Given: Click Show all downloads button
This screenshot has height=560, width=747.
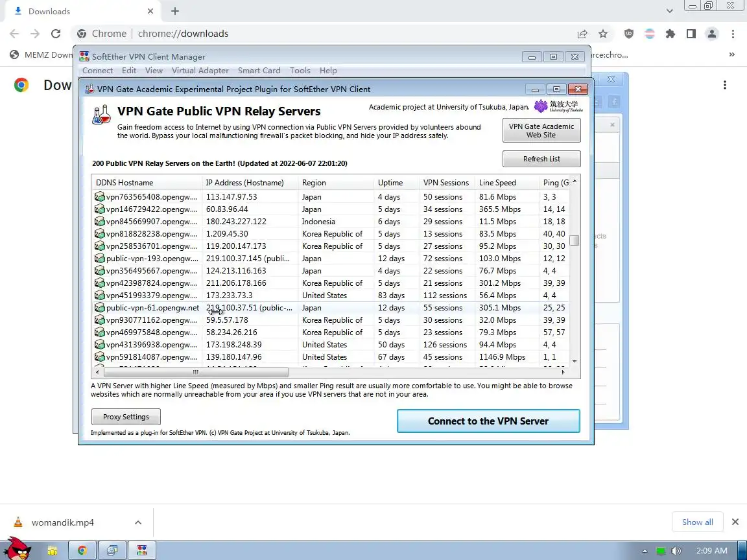Looking at the screenshot, I should [x=698, y=522].
